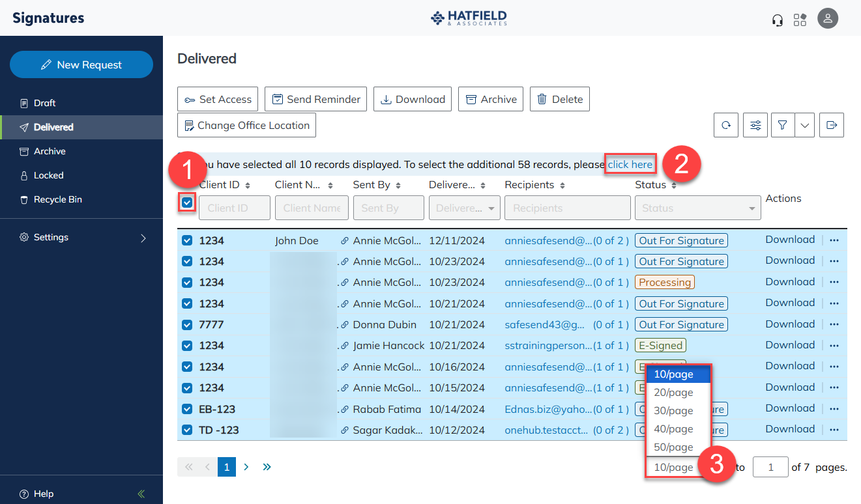Start a New Request
The height and width of the screenshot is (504, 861).
[81, 64]
